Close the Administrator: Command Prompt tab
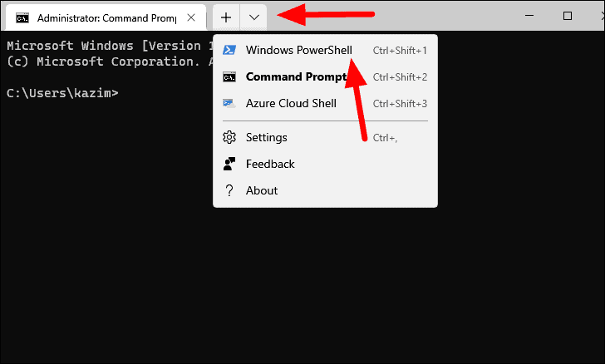Image resolution: width=605 pixels, height=364 pixels. (x=191, y=17)
